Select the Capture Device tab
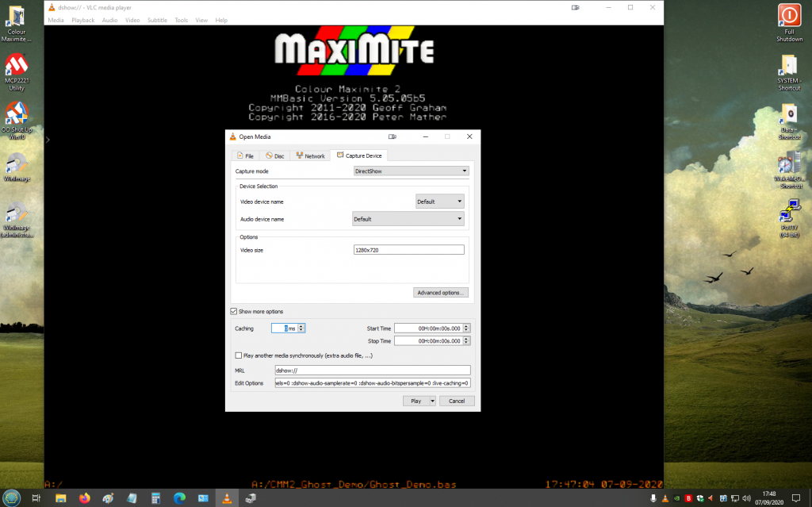812x507 pixels. coord(359,155)
